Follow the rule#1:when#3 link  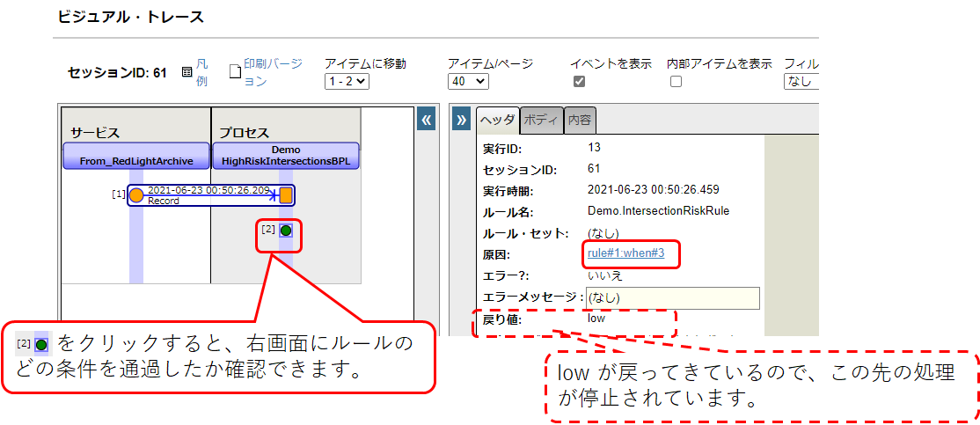pos(626,254)
